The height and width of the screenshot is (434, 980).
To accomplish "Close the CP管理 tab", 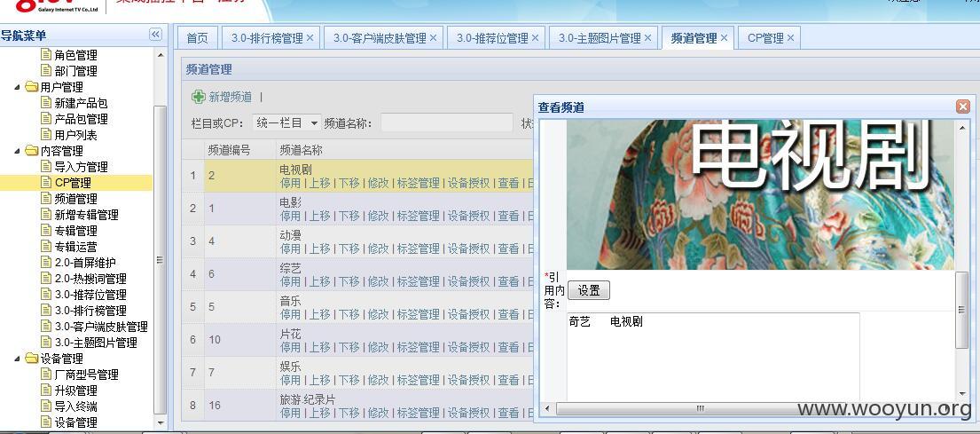I will click(790, 38).
